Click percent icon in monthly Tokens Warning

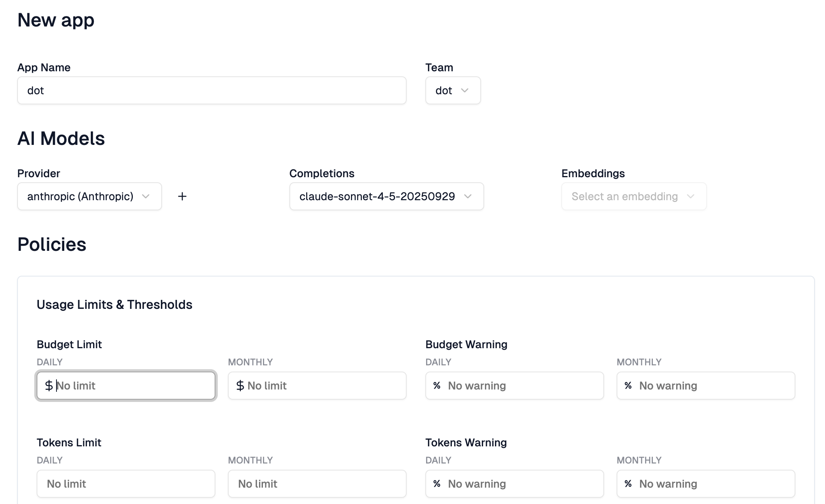click(628, 484)
